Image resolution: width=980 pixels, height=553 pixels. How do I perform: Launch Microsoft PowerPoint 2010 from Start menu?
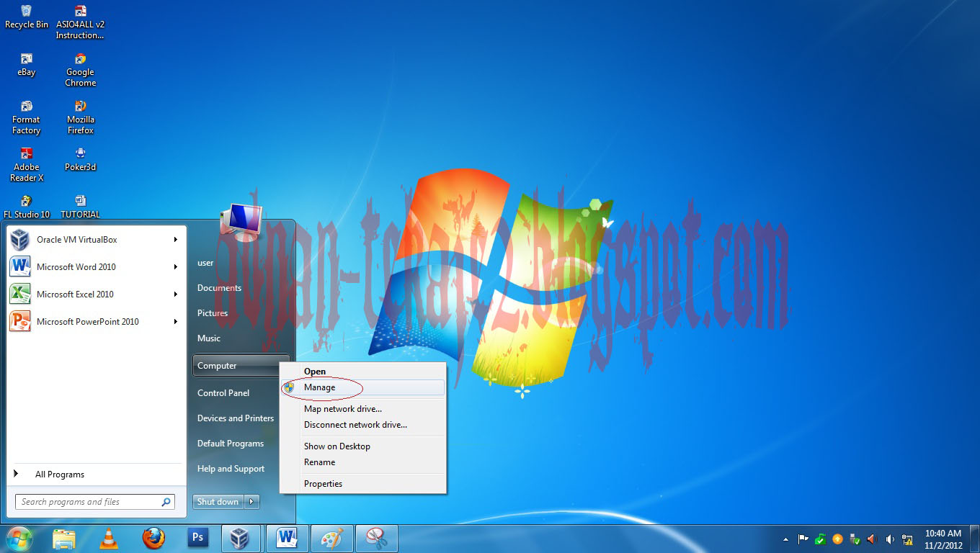[x=89, y=322]
